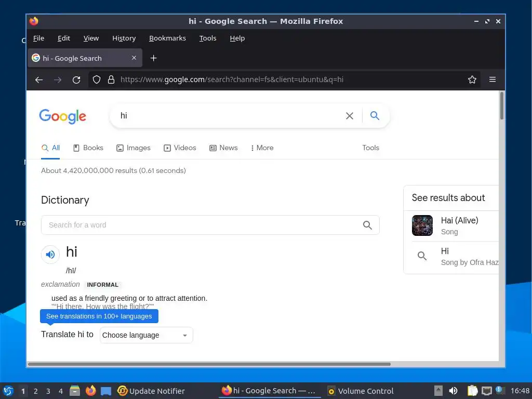Play pronunciation audio for 'hi'
The image size is (532, 399).
[x=50, y=254]
